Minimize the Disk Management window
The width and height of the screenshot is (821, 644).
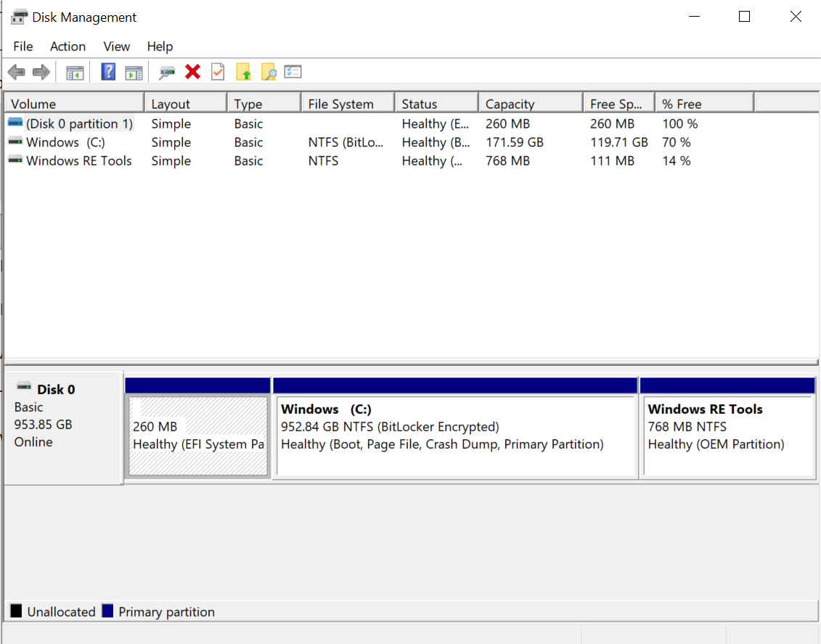click(x=694, y=17)
